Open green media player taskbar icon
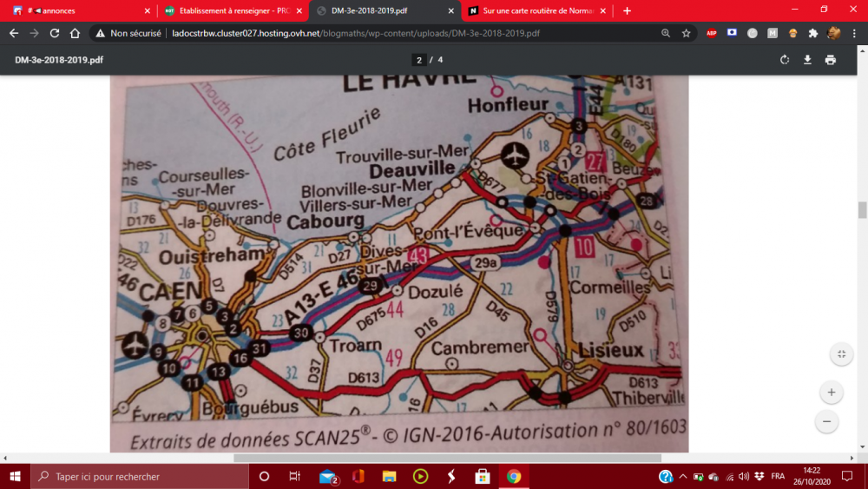Viewport: 868px width, 489px height. click(420, 476)
